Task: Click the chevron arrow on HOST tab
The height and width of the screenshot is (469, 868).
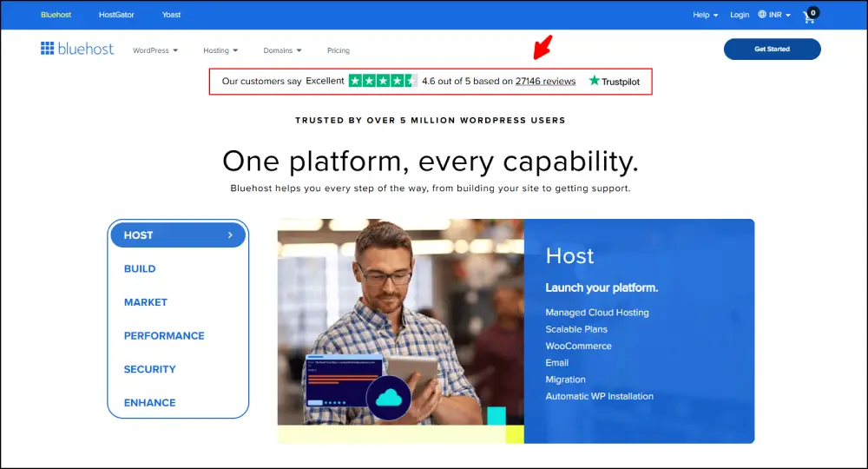Action: [x=230, y=235]
